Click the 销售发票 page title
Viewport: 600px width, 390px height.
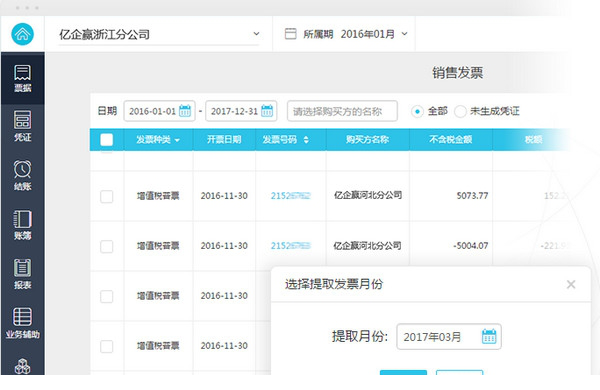(457, 72)
